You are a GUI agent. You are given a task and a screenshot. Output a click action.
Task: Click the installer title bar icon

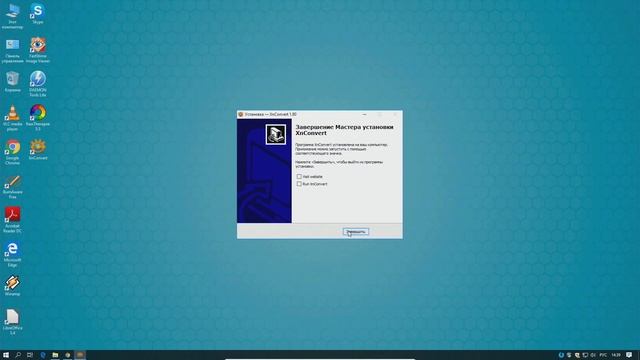(241, 114)
